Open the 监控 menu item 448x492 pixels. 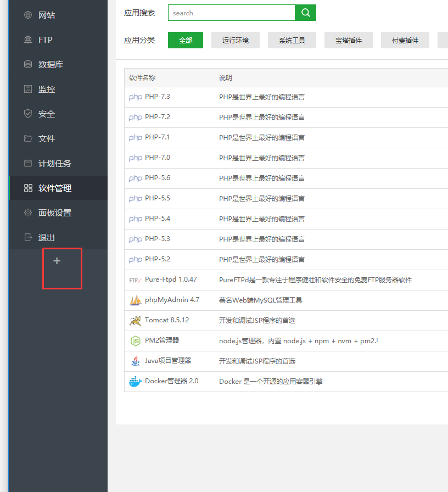(58, 89)
